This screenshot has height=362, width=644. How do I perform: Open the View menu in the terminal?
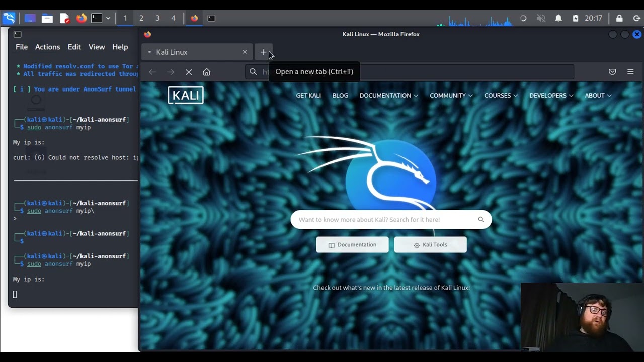(x=97, y=47)
